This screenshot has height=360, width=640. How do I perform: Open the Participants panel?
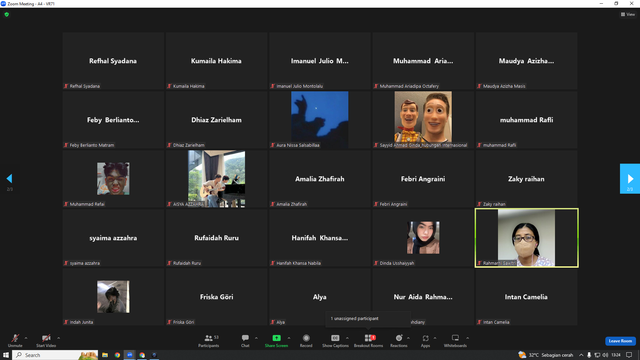pos(209,341)
